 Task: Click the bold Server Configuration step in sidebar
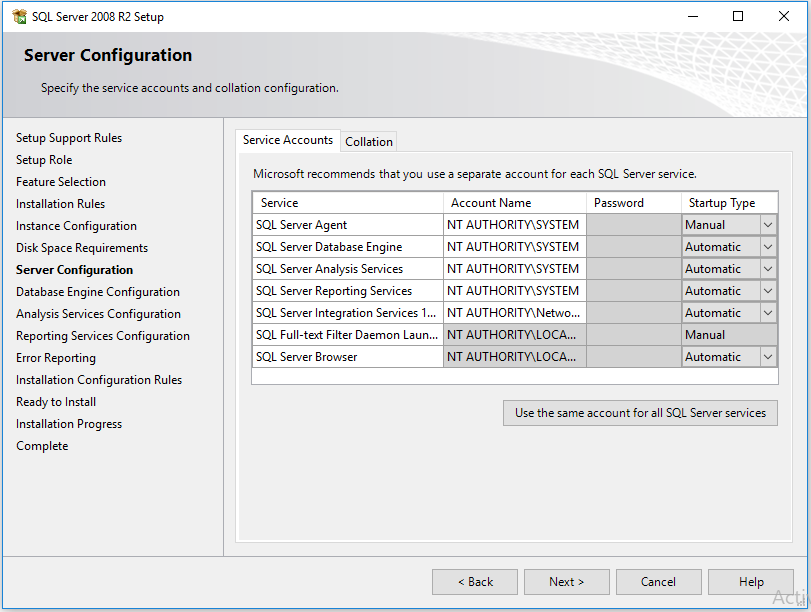click(x=74, y=270)
